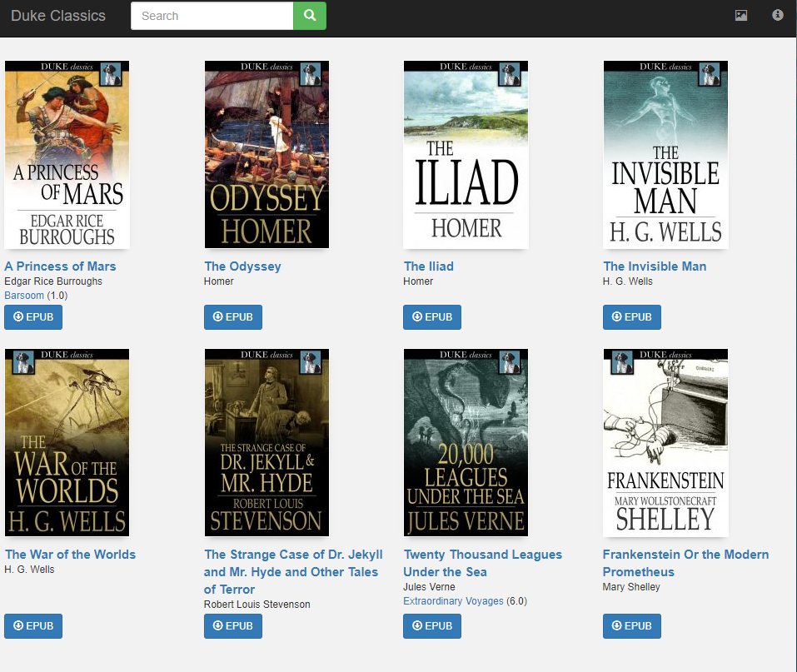The height and width of the screenshot is (672, 797).
Task: Open Frankenstein Or the Modern Prometheus link
Action: click(685, 563)
